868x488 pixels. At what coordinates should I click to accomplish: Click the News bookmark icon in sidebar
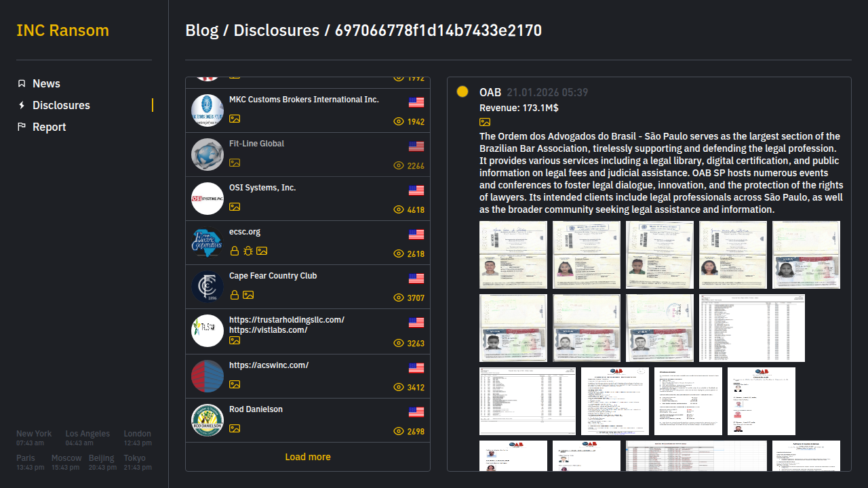(22, 83)
